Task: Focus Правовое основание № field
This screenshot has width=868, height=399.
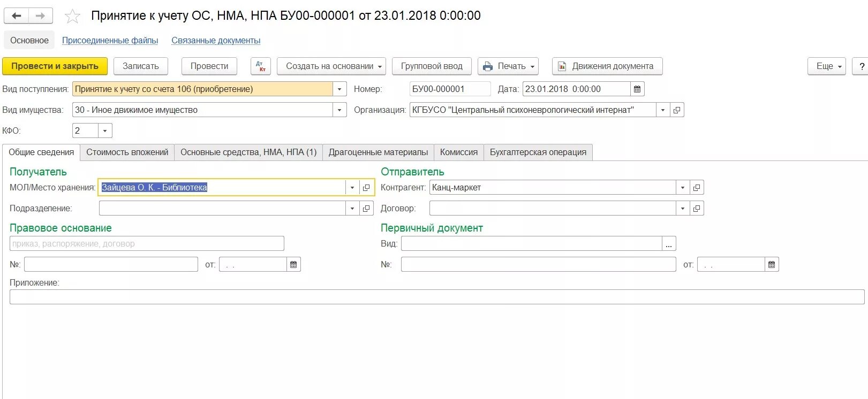Action: [x=111, y=265]
